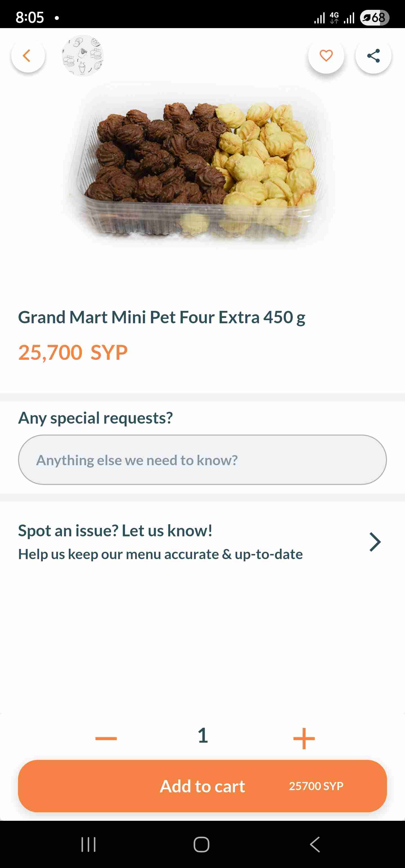Increase quantity with the plus button

(x=304, y=738)
